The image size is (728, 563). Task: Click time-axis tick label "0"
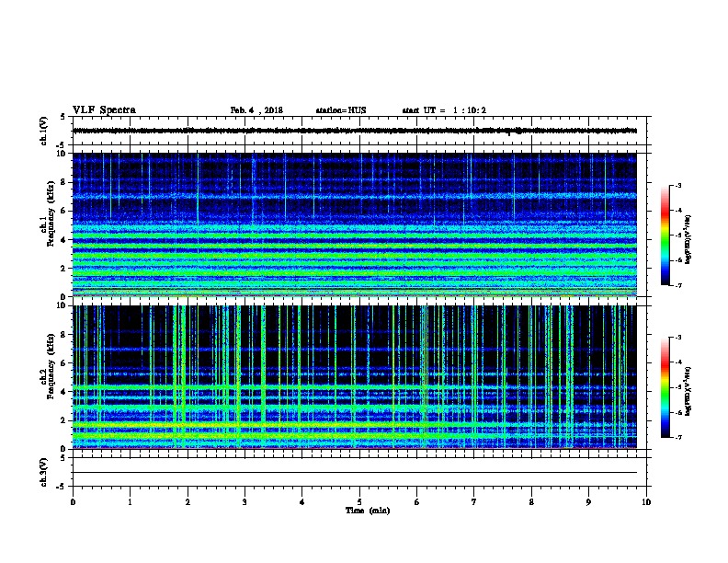pyautogui.click(x=73, y=502)
